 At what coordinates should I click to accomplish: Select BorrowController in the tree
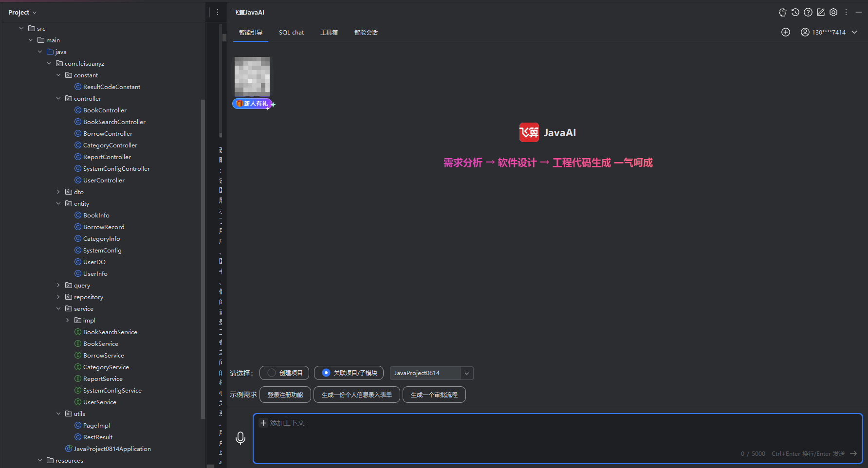108,133
